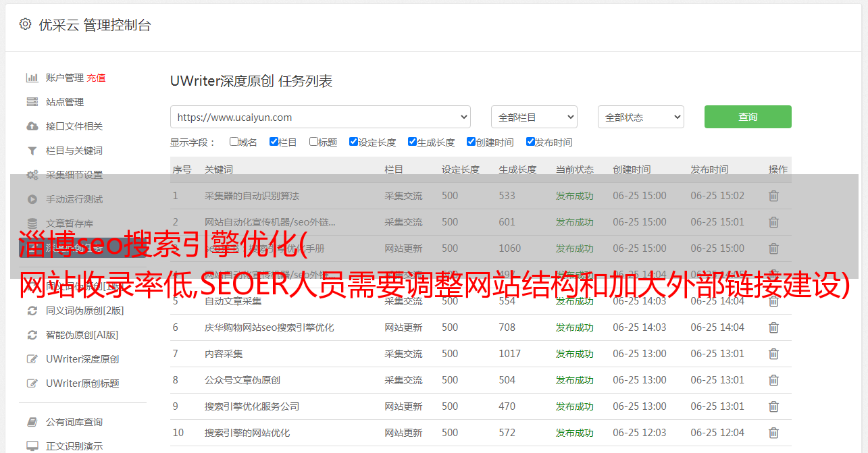
Task: Open the site URL dropdown
Action: pyautogui.click(x=320, y=117)
